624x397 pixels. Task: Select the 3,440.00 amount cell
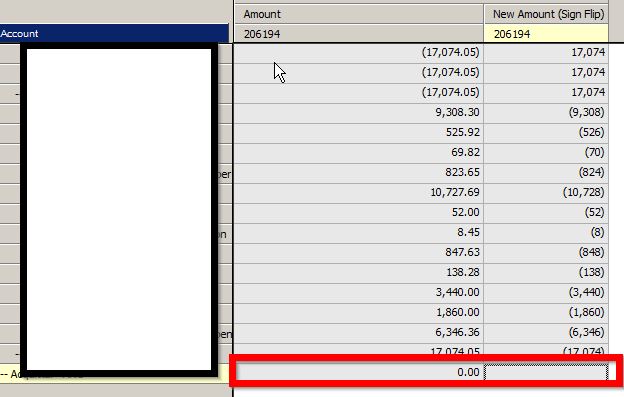(359, 292)
